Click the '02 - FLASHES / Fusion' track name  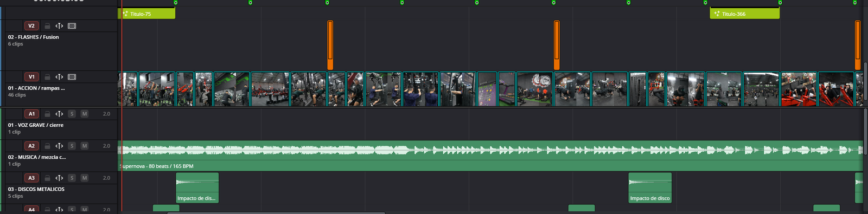33,37
